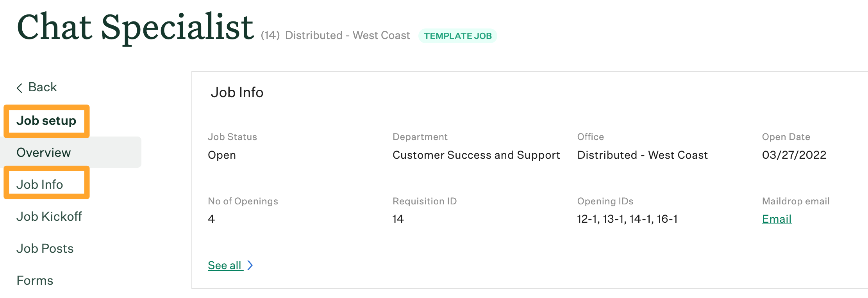Click the Chat Specialist job title
This screenshot has width=868, height=298.
pyautogui.click(x=135, y=27)
